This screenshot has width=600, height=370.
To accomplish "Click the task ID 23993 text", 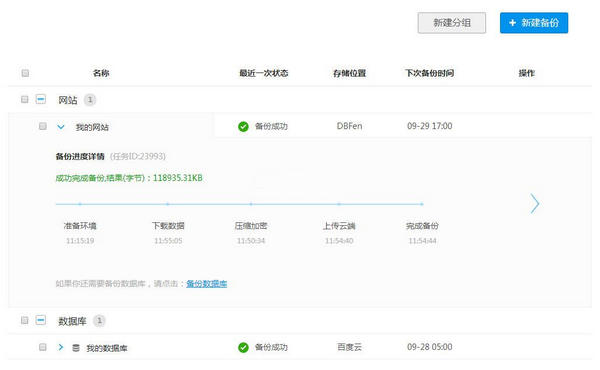I will pyautogui.click(x=138, y=156).
